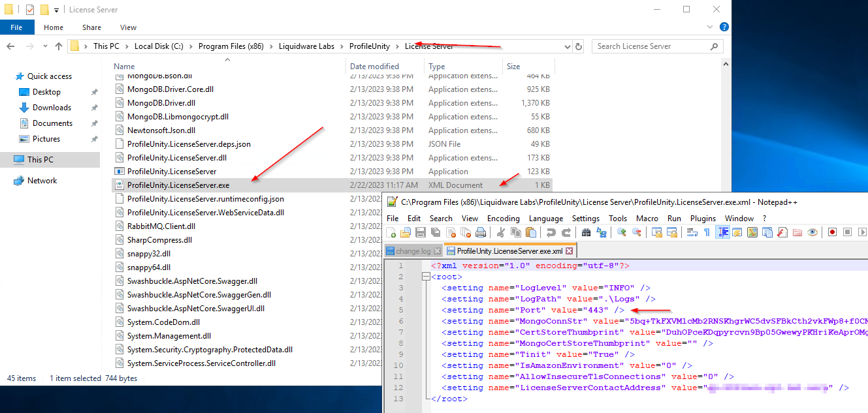This screenshot has height=413, width=868.
Task: Sort files by the Name column header
Action: pos(124,67)
